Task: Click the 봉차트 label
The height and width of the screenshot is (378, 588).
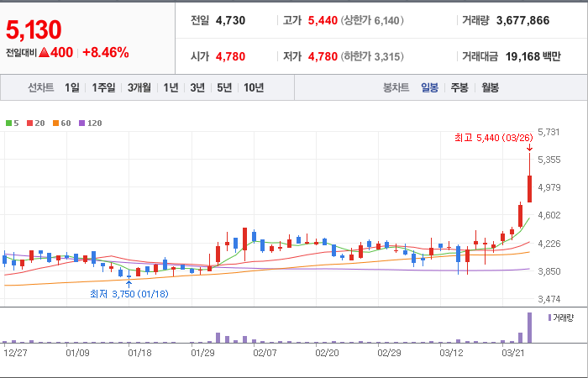Action: [396, 88]
